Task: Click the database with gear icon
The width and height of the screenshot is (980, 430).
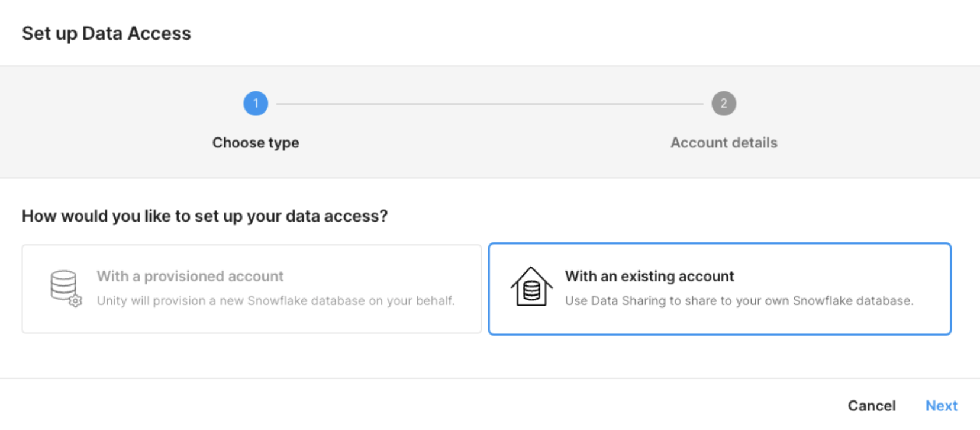Action: [65, 288]
